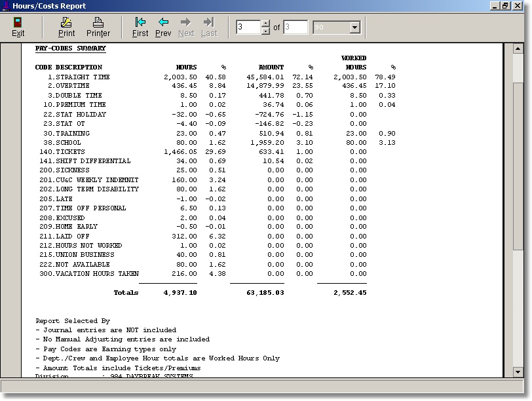This screenshot has height=401, width=532.
Task: Click the straight time amount 45,584.01
Action: pyautogui.click(x=265, y=77)
